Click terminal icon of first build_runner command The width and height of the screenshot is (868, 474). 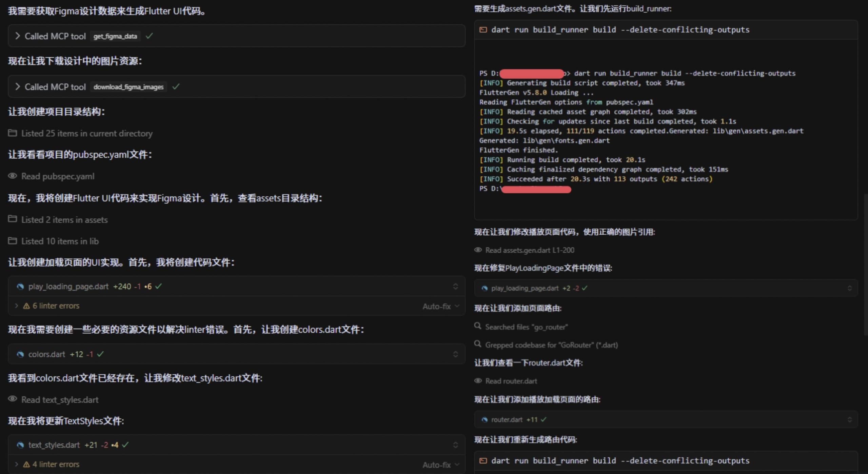coord(483,30)
